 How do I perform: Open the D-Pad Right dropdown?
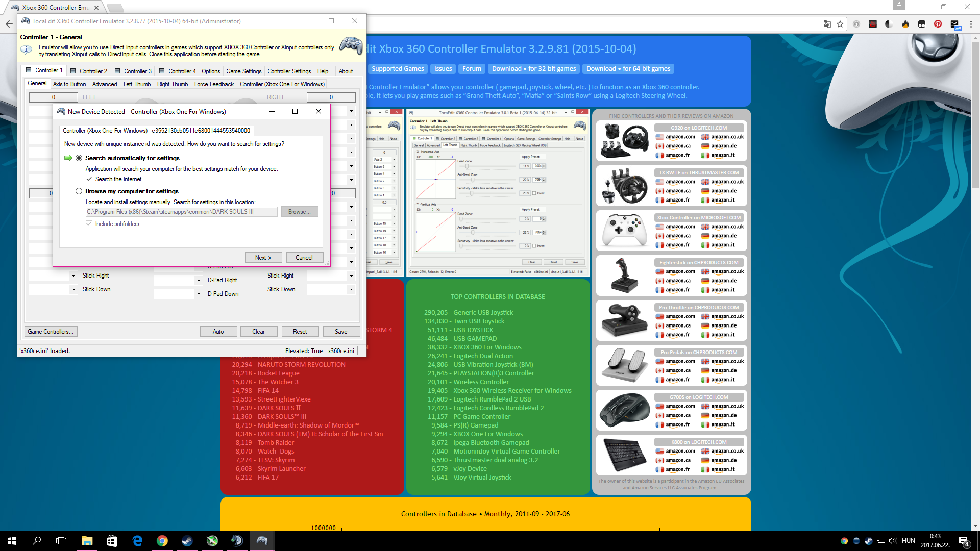click(199, 280)
